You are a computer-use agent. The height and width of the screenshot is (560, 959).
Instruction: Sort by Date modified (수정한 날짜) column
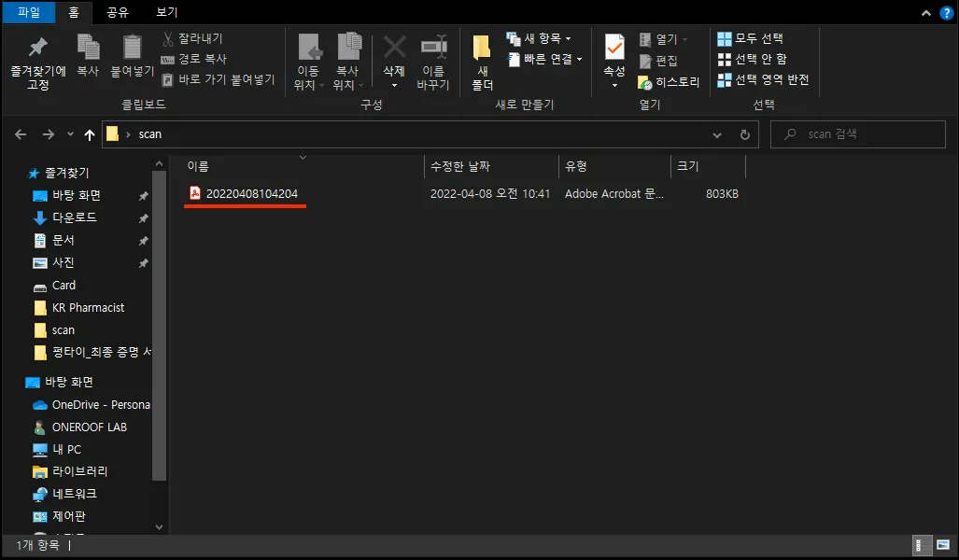click(491, 166)
